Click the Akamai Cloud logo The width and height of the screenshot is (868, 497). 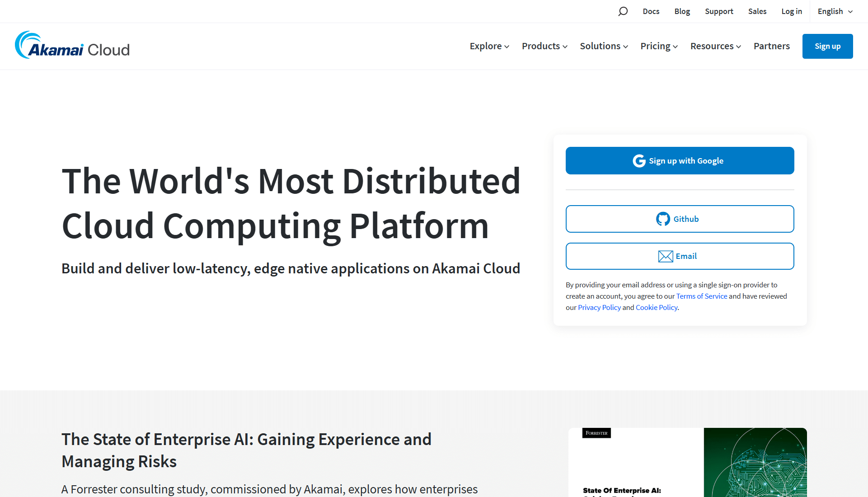point(72,46)
